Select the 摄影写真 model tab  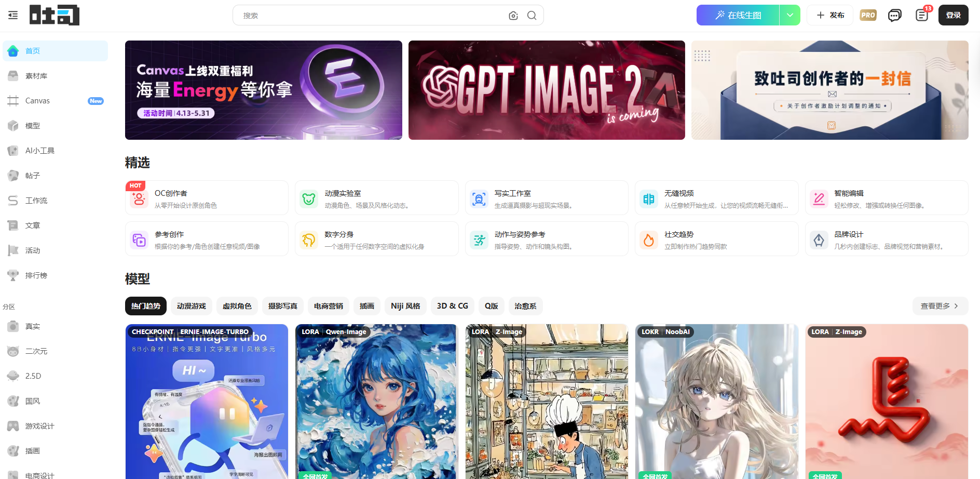[x=283, y=306]
